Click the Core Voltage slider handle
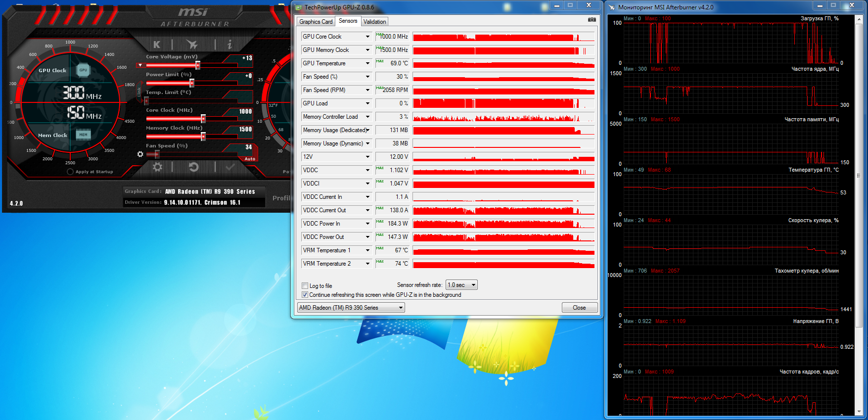The height and width of the screenshot is (420, 868). [x=198, y=65]
